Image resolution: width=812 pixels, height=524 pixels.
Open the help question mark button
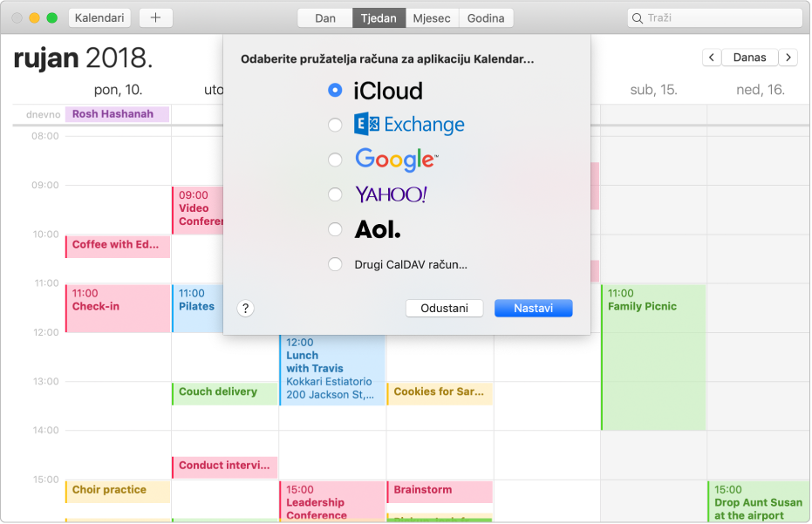pyautogui.click(x=245, y=309)
